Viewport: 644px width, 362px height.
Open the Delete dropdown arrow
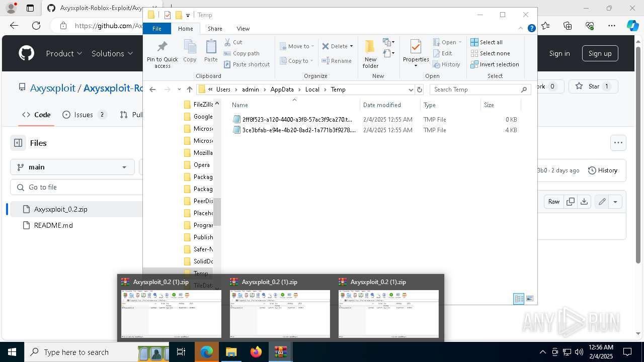coord(351,46)
